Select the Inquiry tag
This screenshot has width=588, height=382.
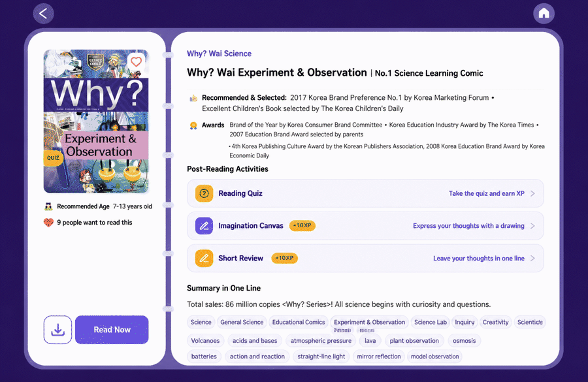465,322
